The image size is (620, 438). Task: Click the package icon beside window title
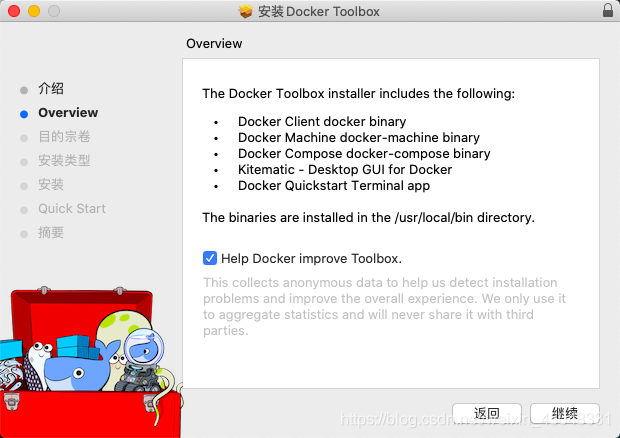pyautogui.click(x=245, y=11)
